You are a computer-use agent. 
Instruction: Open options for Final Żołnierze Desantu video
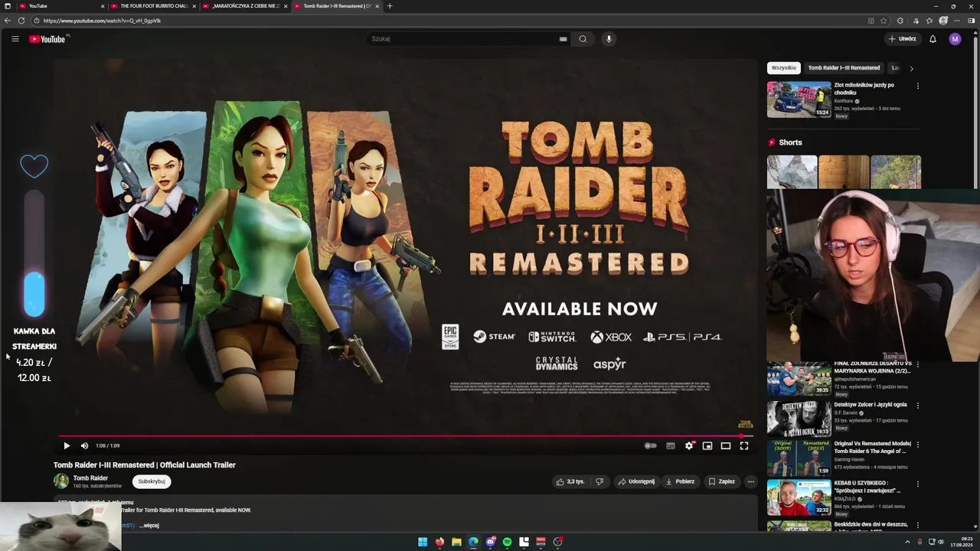click(x=917, y=365)
